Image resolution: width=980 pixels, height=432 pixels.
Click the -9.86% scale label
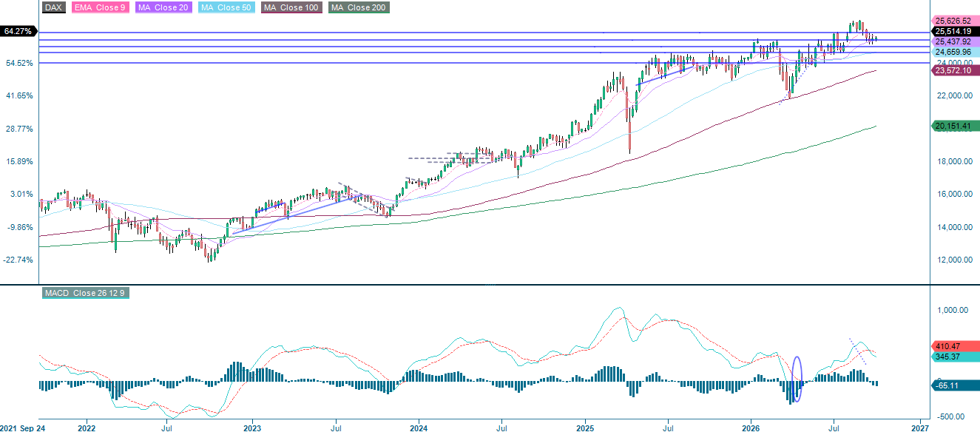pyautogui.click(x=20, y=227)
